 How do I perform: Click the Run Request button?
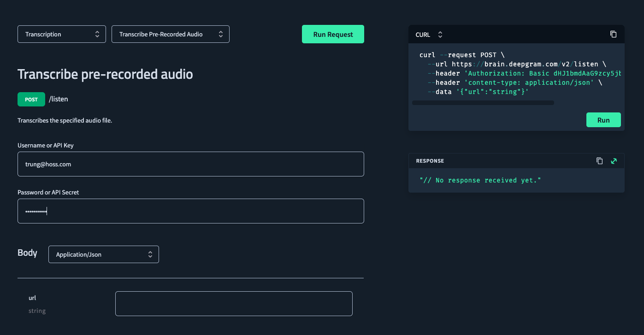(333, 34)
